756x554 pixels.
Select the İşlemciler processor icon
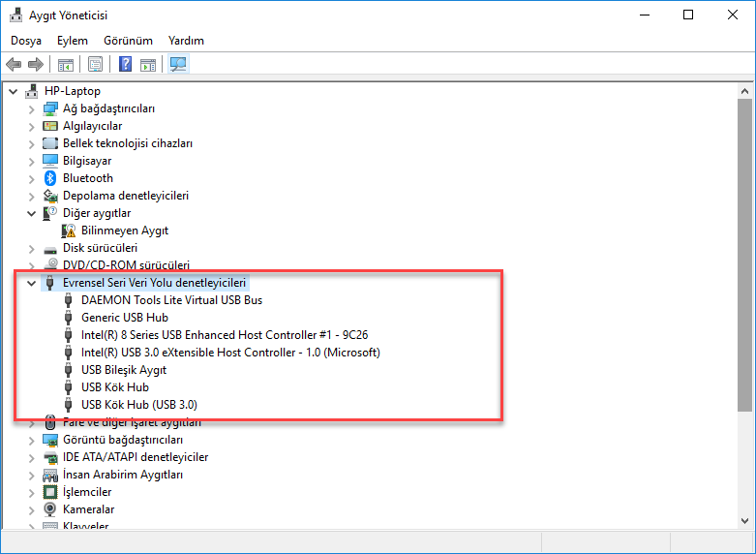coord(50,492)
